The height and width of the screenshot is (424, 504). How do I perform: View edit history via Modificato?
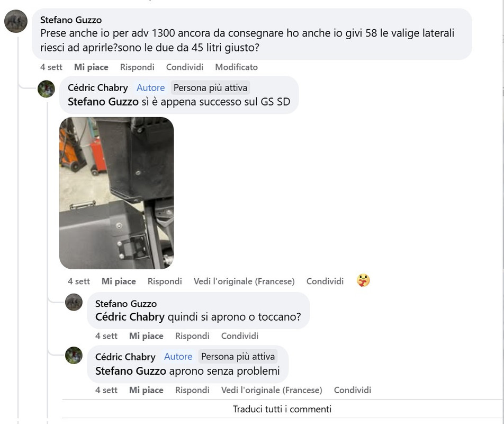click(236, 67)
